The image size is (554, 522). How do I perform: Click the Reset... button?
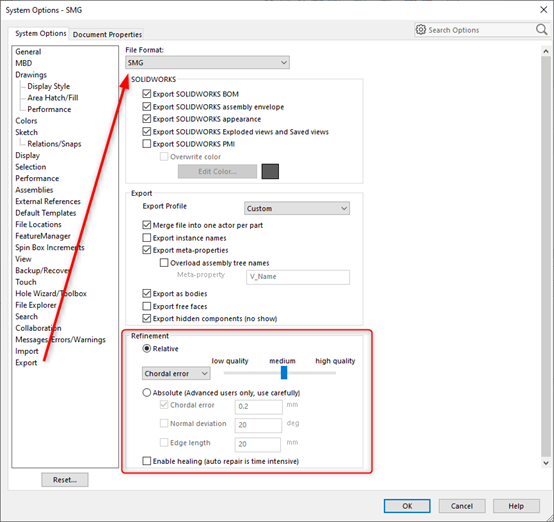(x=65, y=480)
